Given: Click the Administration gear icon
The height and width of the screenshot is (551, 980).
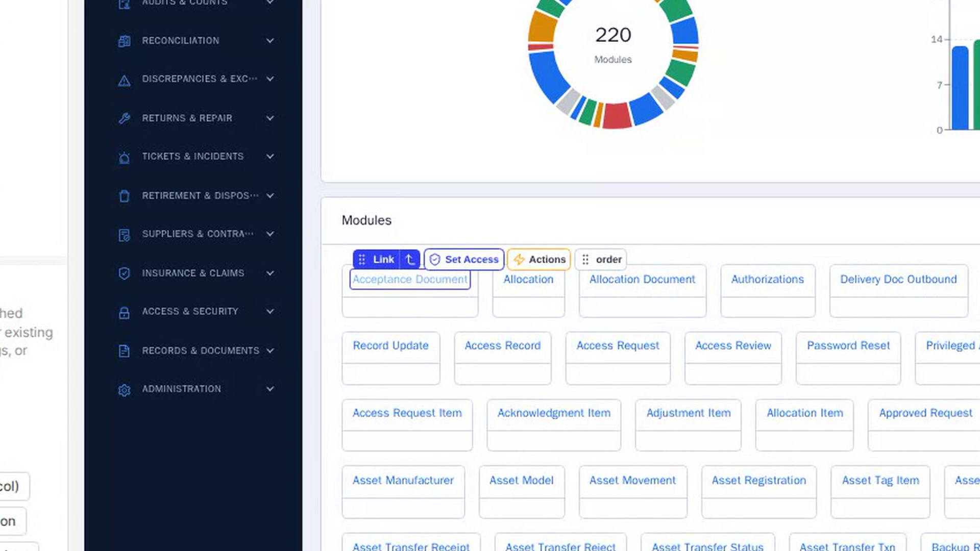Looking at the screenshot, I should [x=124, y=390].
